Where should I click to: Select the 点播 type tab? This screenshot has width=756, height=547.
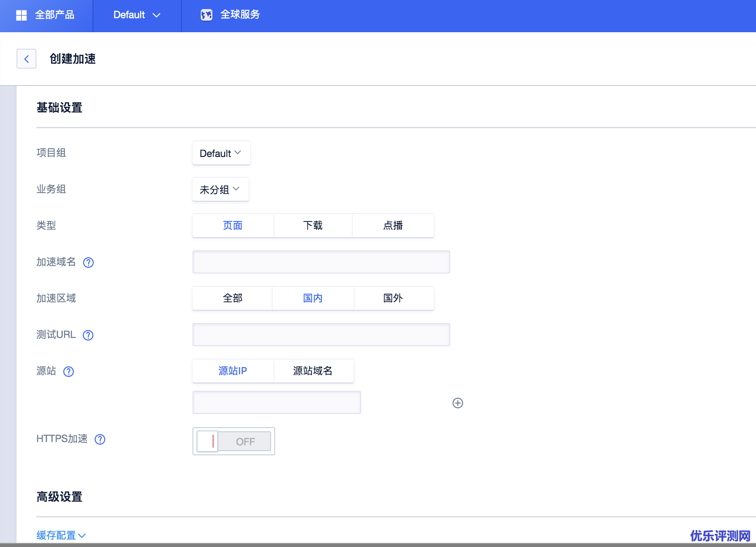pos(392,226)
